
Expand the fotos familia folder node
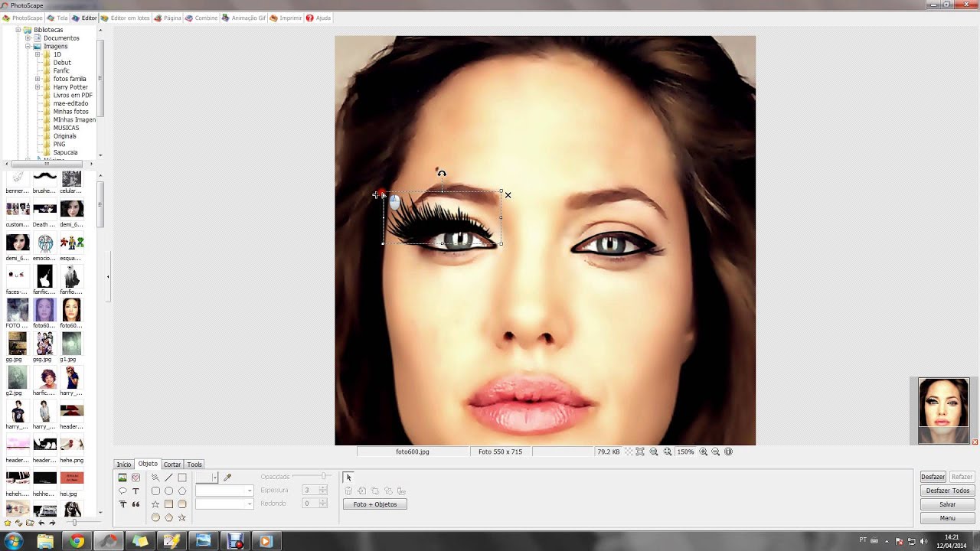(38, 79)
